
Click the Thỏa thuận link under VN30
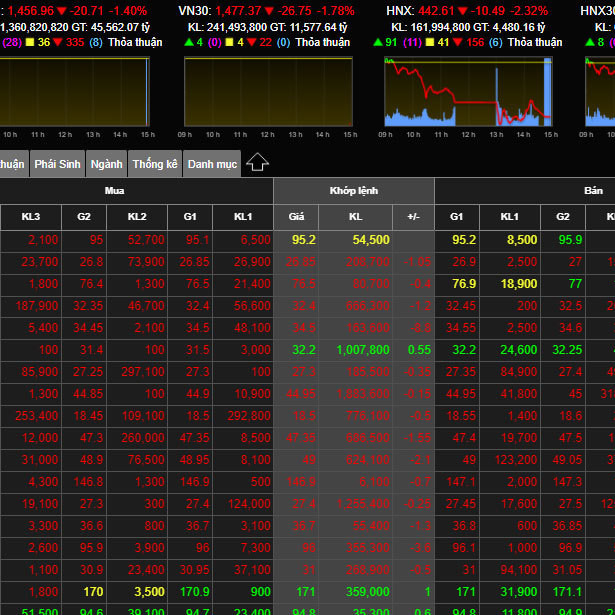[323, 42]
